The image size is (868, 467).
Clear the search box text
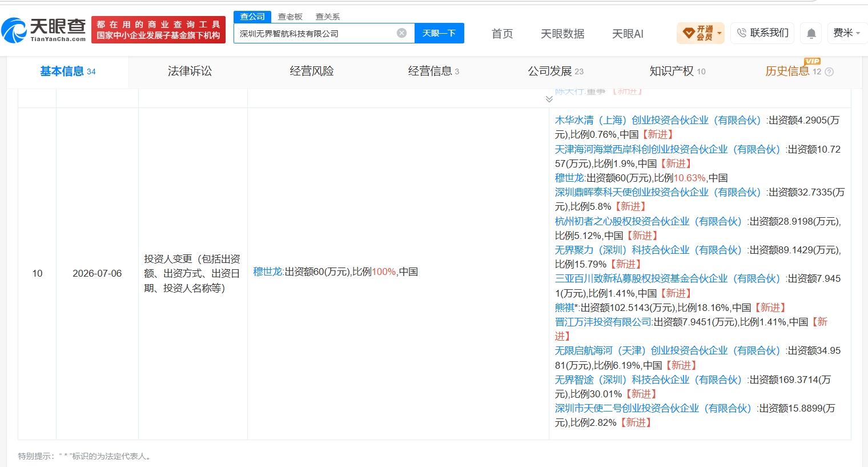click(401, 33)
